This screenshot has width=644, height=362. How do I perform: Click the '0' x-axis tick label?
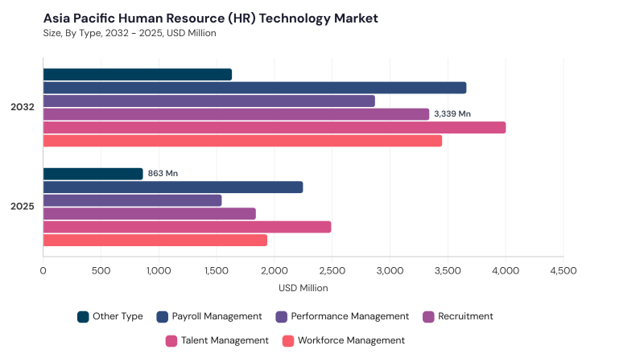tap(43, 271)
